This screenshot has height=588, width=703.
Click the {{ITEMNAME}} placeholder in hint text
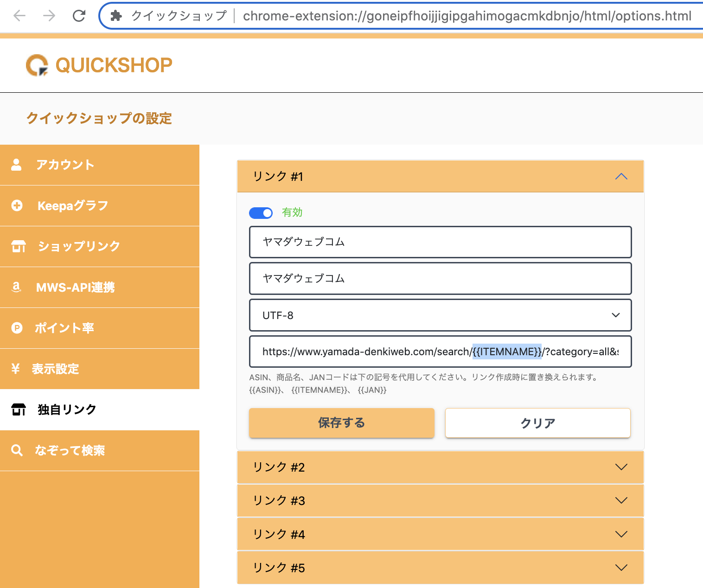pos(320,390)
